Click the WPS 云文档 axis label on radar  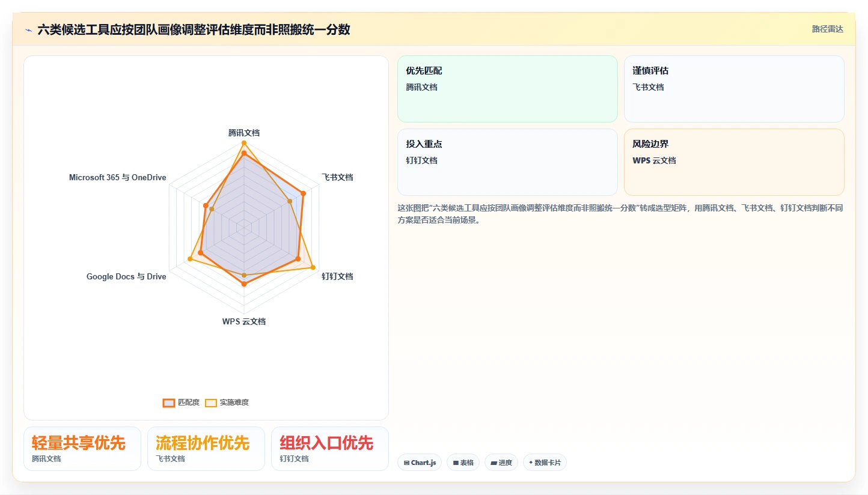[x=244, y=321]
